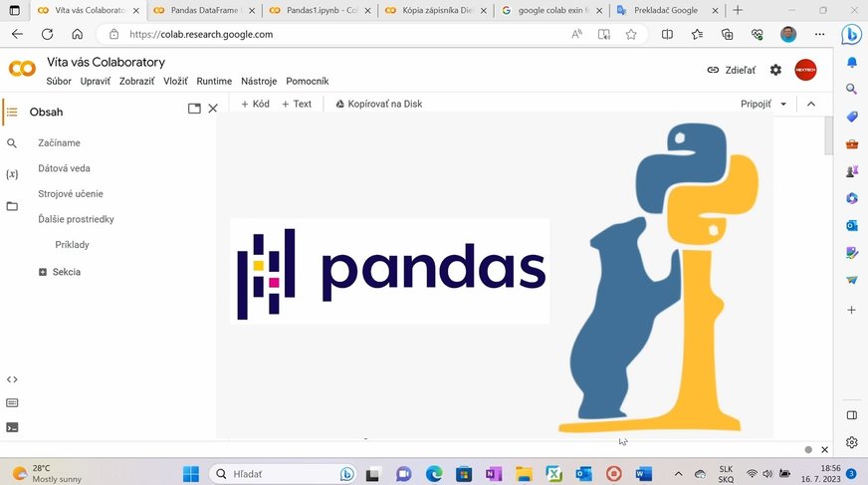Image resolution: width=868 pixels, height=485 pixels.
Task: Open table of contents in new tab
Action: point(194,109)
